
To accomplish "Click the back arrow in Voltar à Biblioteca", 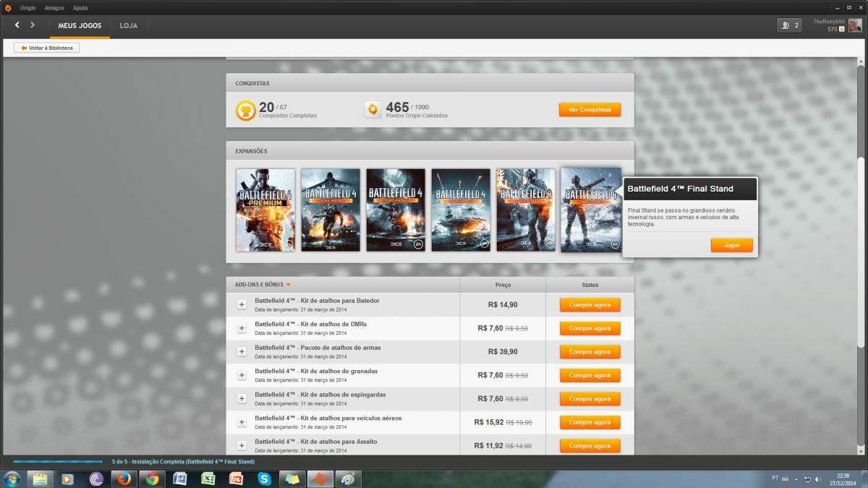I will click(x=25, y=48).
